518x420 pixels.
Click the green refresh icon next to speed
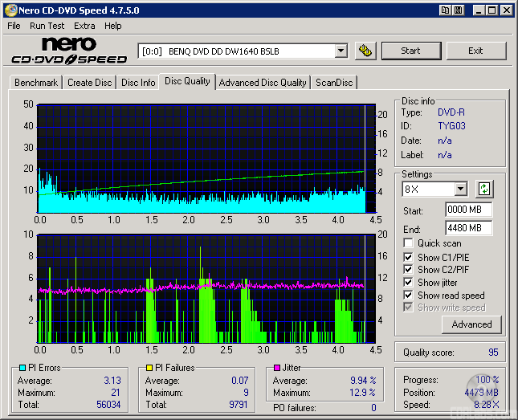click(483, 189)
